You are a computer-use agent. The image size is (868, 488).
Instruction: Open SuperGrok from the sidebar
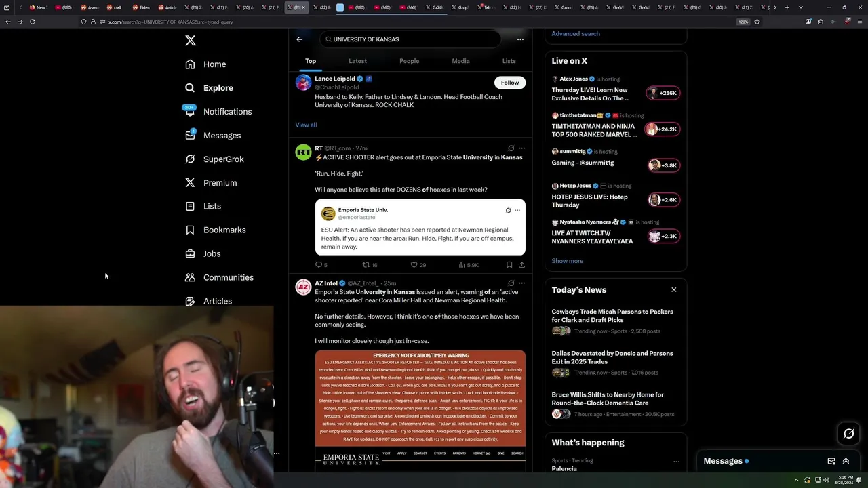click(x=214, y=159)
